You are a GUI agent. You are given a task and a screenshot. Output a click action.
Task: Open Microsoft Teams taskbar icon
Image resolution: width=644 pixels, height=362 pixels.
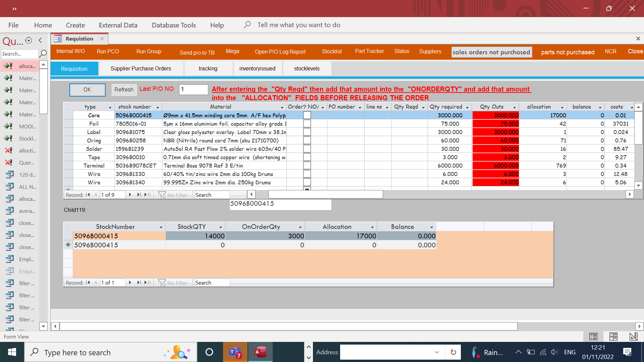235,352
